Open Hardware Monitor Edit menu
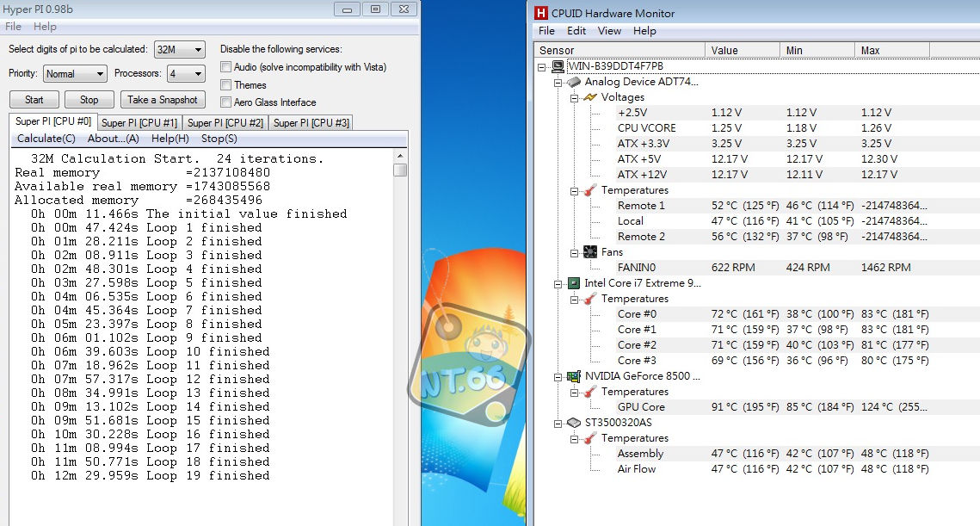 tap(576, 31)
